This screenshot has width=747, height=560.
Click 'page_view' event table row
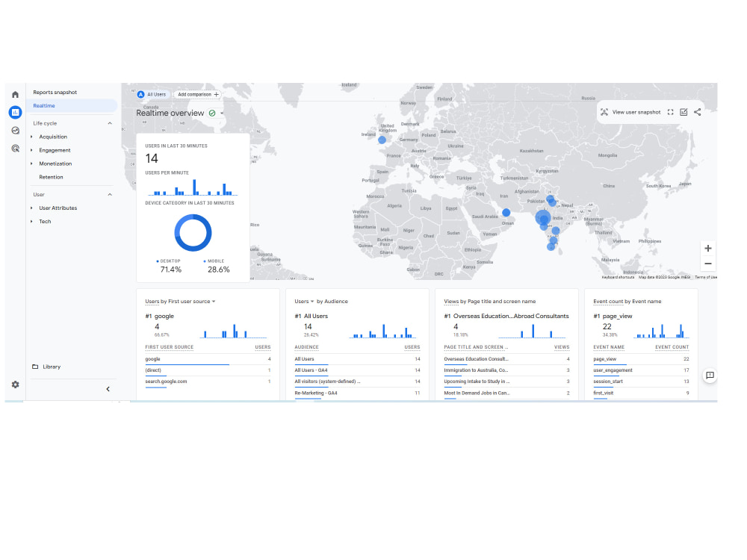(641, 359)
